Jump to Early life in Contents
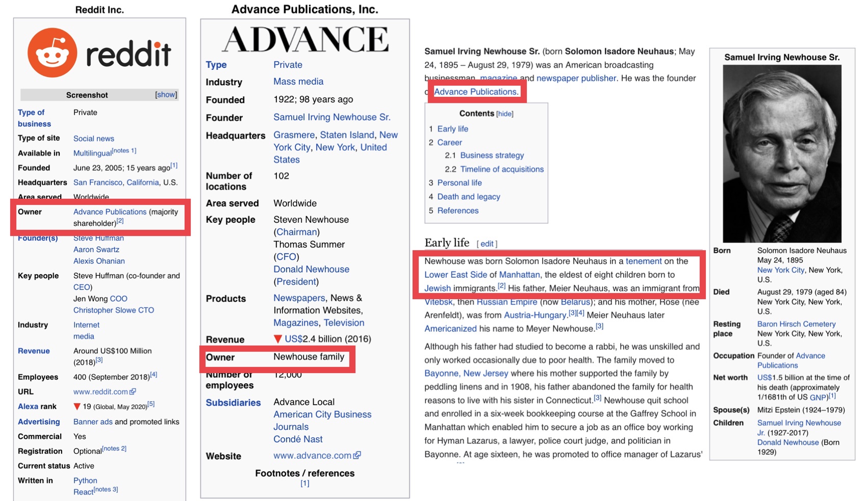868x501 pixels. pyautogui.click(x=453, y=129)
